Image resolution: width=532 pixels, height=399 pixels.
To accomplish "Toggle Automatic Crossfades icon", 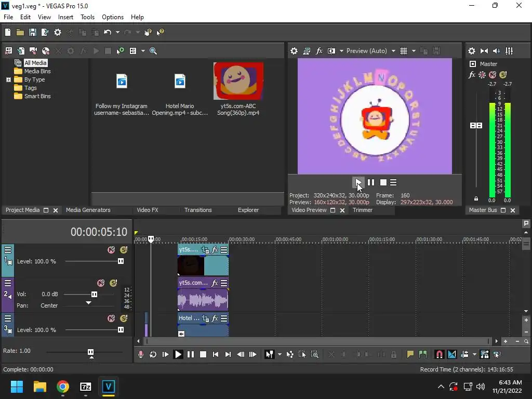I will (x=452, y=354).
